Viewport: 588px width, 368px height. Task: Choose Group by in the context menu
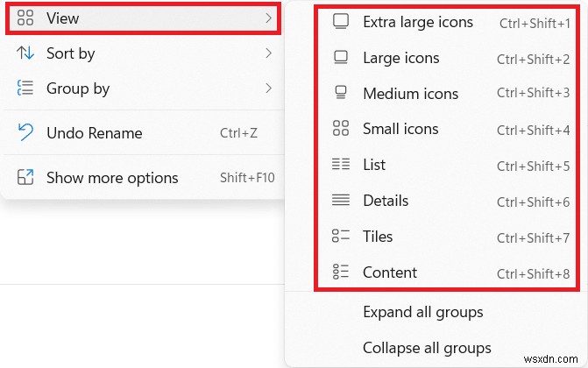pyautogui.click(x=78, y=88)
